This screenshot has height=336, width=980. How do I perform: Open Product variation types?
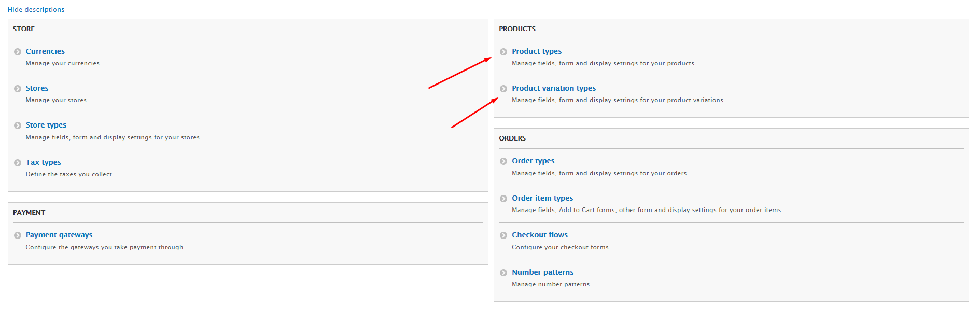pos(554,88)
